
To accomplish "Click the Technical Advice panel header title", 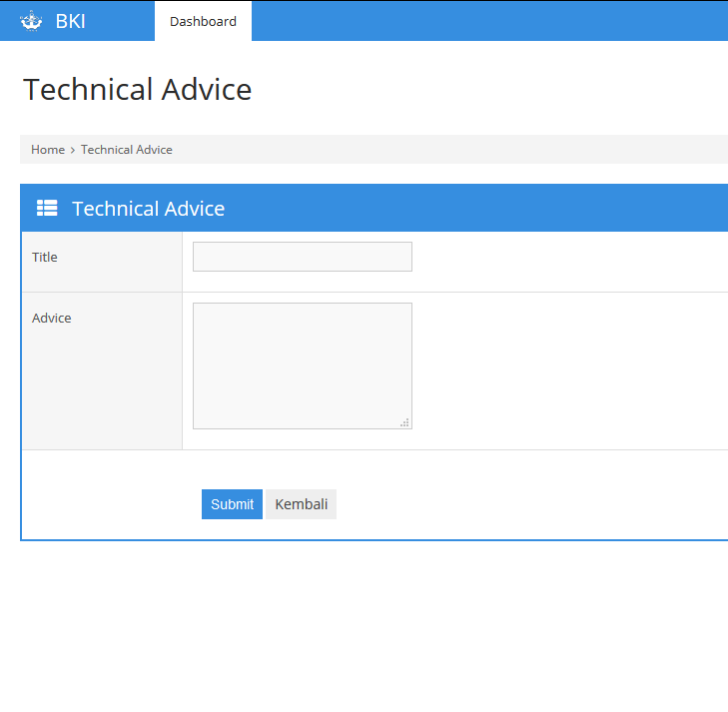I will (148, 209).
